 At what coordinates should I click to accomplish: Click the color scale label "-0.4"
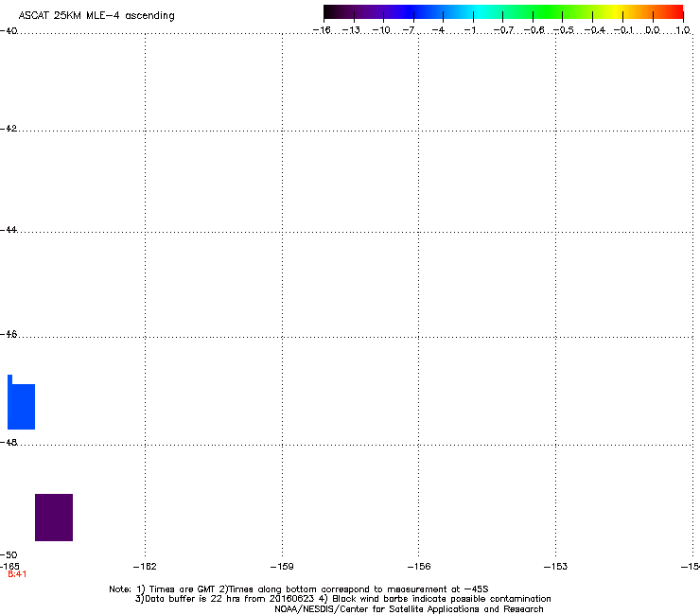(595, 30)
